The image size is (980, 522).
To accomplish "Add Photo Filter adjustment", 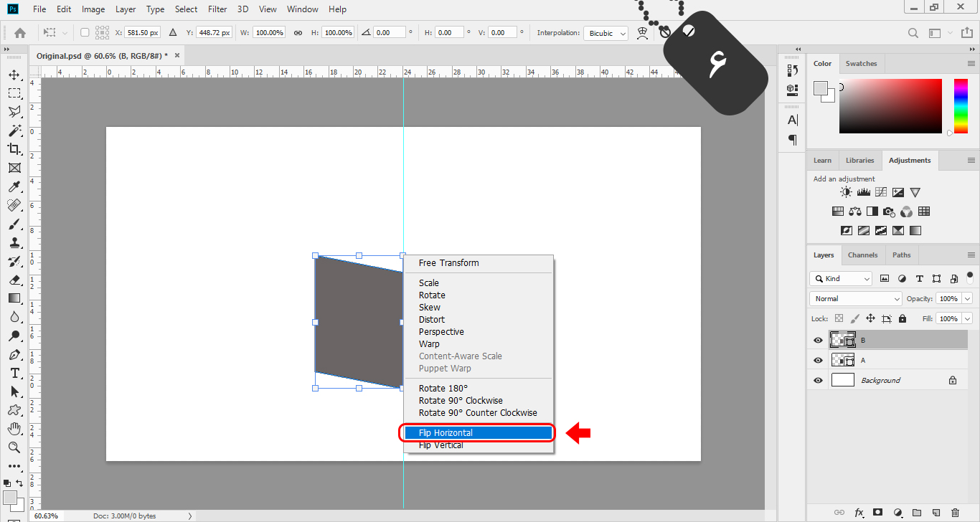I will tap(890, 212).
